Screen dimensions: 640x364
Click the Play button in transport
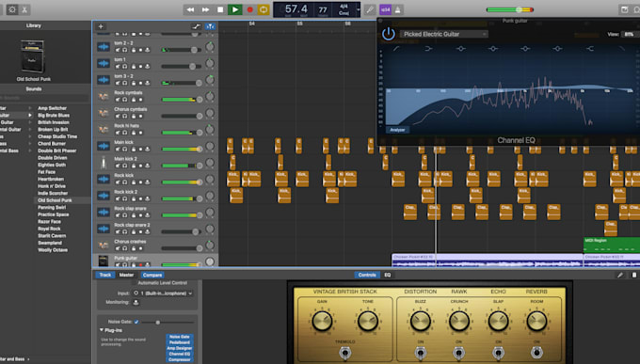click(x=234, y=9)
